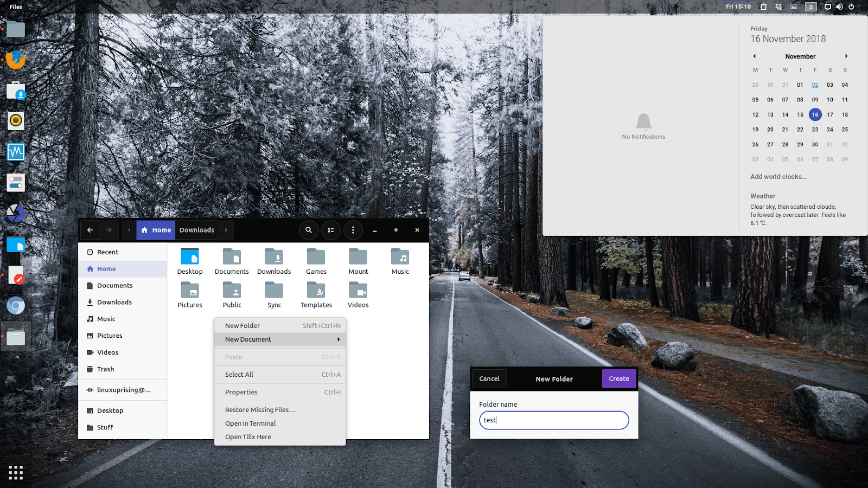Screen dimensions: 868x488
Task: Launch Firefox from the dock
Action: 16,60
